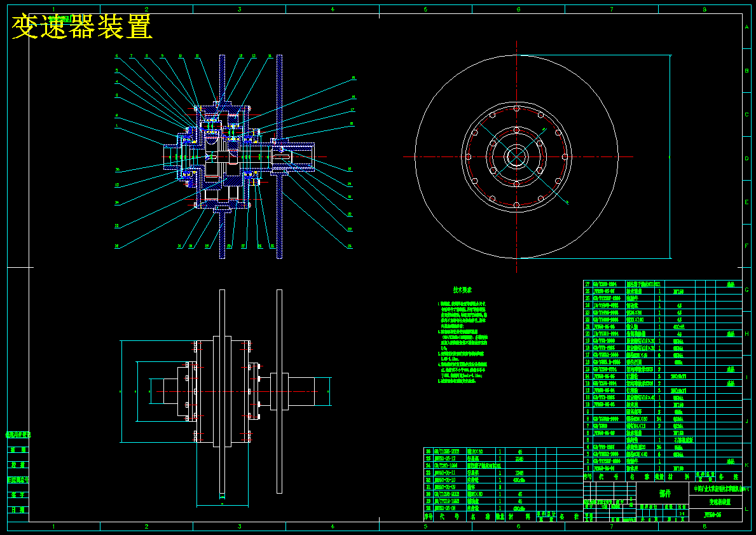This screenshot has height=535, width=756.
Task: Click zone number 6 on top border
Action: (x=518, y=9)
